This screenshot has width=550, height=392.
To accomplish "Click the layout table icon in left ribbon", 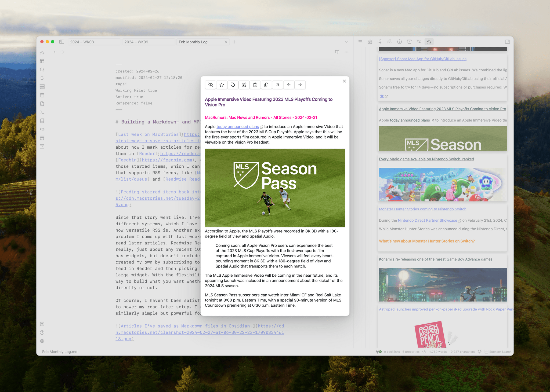I will click(42, 61).
